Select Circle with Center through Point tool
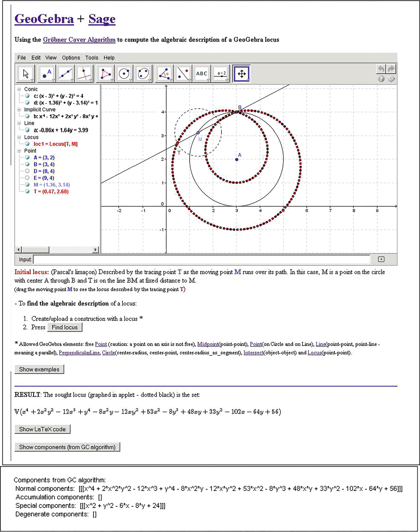420x532 pixels. [124, 74]
